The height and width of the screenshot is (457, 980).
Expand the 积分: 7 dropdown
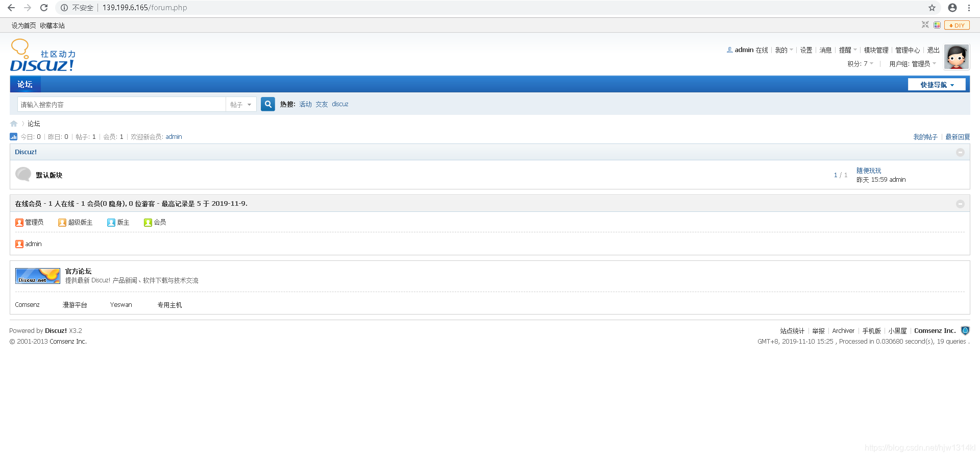click(861, 64)
